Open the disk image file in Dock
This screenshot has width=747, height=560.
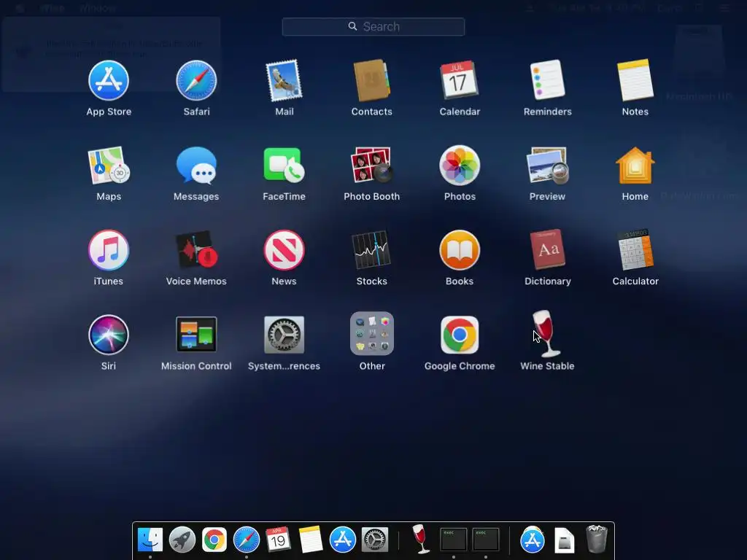pos(565,540)
